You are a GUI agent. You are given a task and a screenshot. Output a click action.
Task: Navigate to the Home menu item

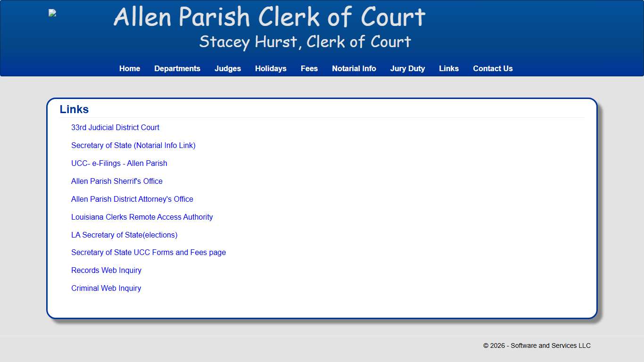tap(129, 68)
